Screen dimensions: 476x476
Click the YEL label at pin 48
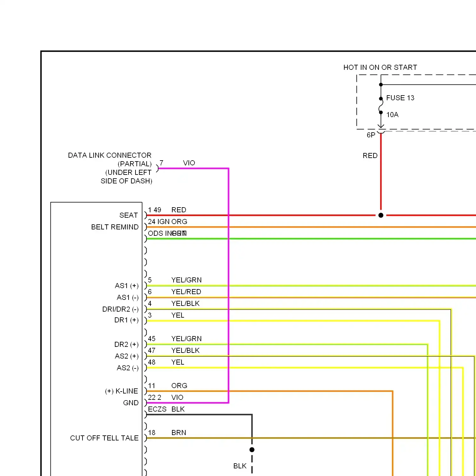pyautogui.click(x=178, y=362)
